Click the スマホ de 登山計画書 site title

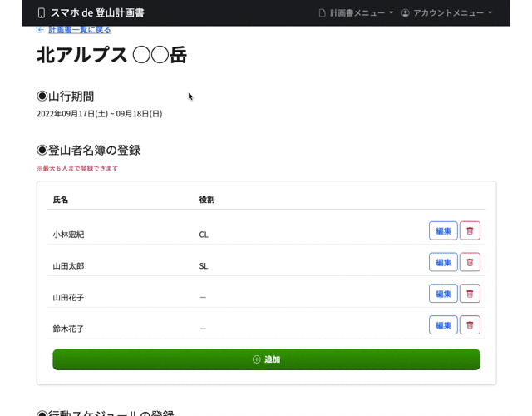tap(97, 13)
